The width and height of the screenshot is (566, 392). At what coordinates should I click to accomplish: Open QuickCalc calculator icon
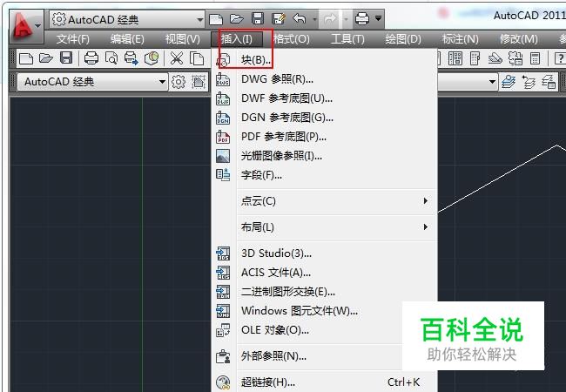click(535, 58)
